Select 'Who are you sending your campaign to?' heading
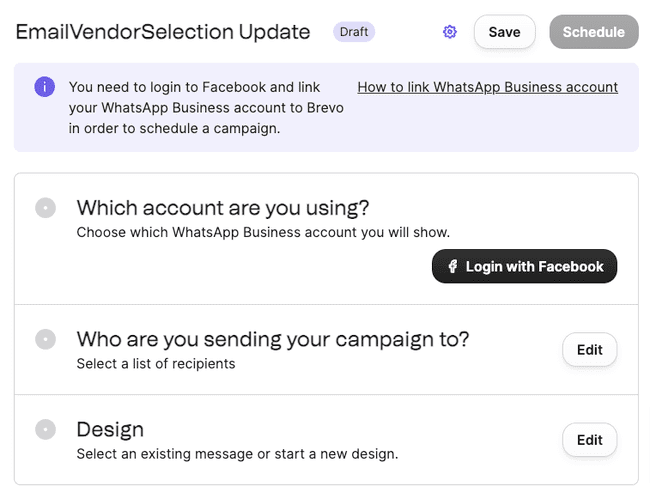This screenshot has width=650, height=499. point(273,339)
